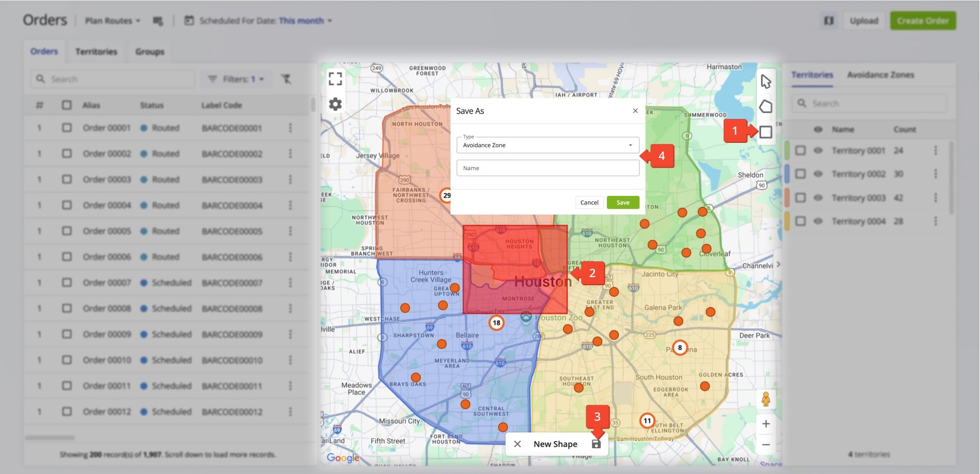The image size is (980, 474).
Task: Click Cancel in the Save As dialog
Action: pos(589,203)
